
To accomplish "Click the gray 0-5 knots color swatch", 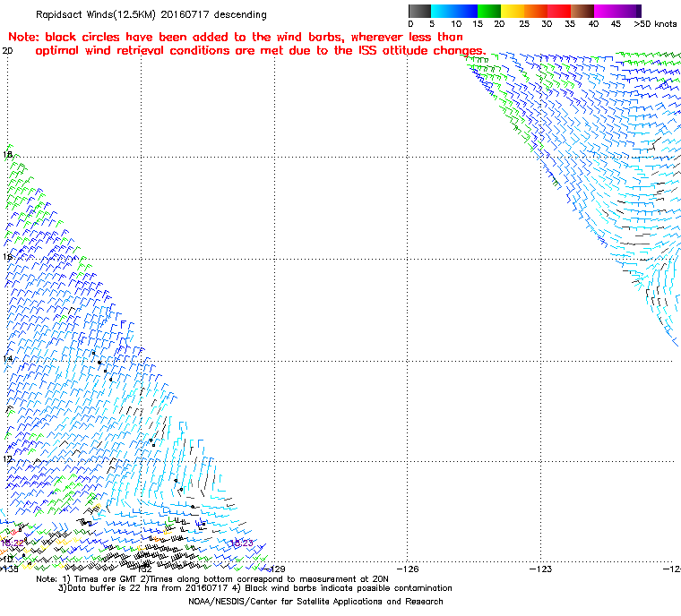I will coord(419,11).
